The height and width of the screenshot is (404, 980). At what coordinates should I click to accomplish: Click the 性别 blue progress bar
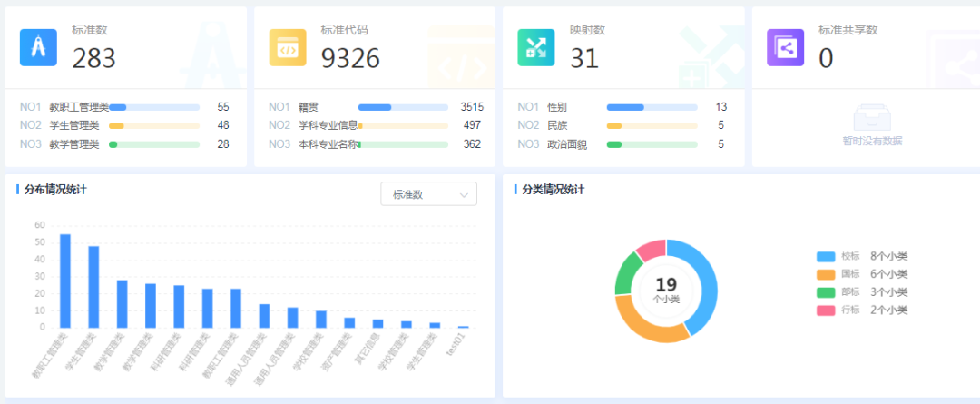626,107
